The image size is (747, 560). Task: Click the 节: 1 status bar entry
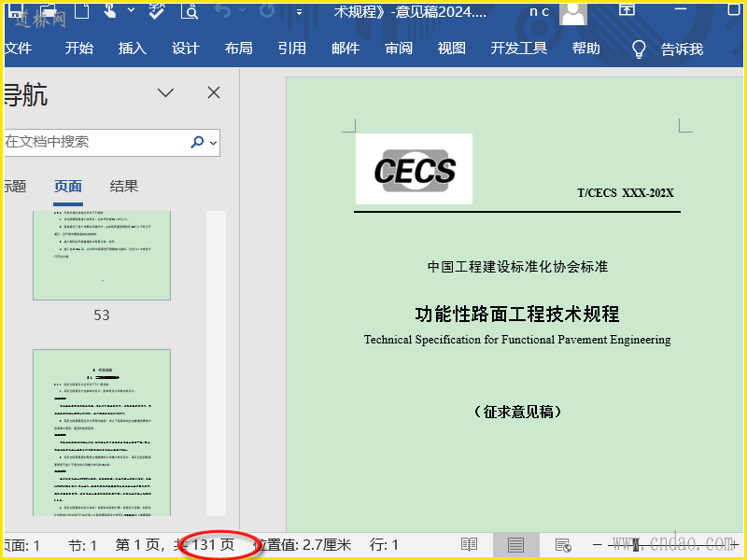pyautogui.click(x=83, y=545)
